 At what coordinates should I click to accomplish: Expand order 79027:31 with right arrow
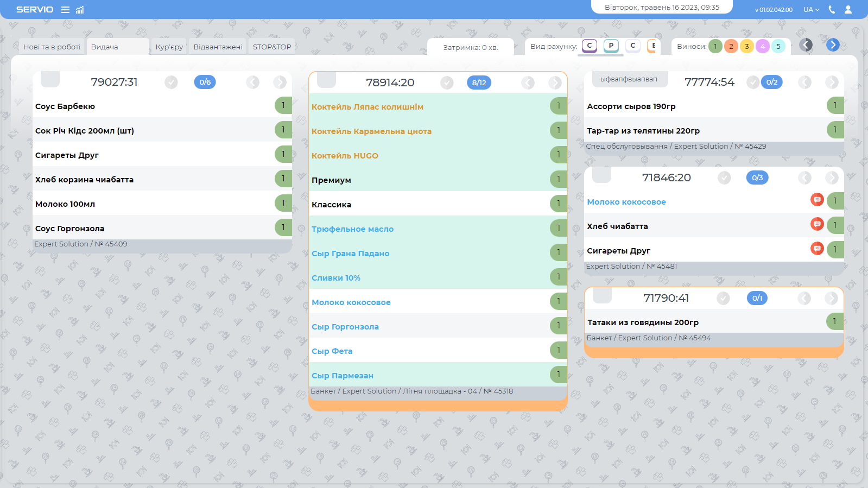click(280, 83)
